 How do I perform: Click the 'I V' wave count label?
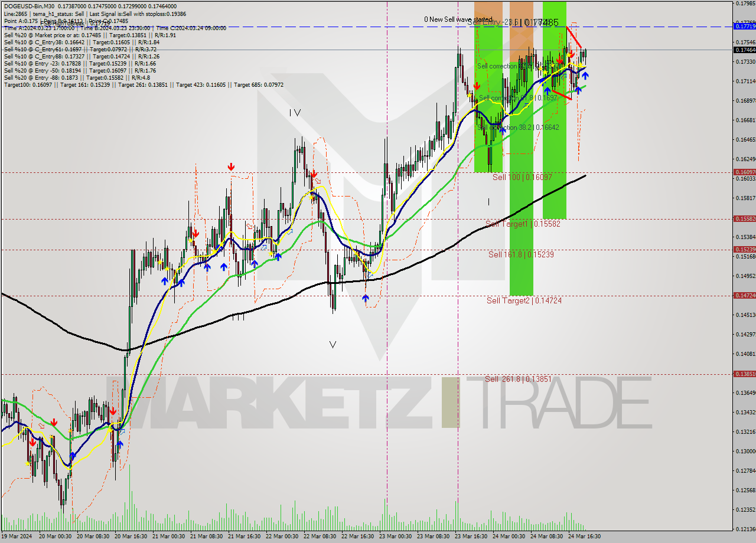[295, 112]
